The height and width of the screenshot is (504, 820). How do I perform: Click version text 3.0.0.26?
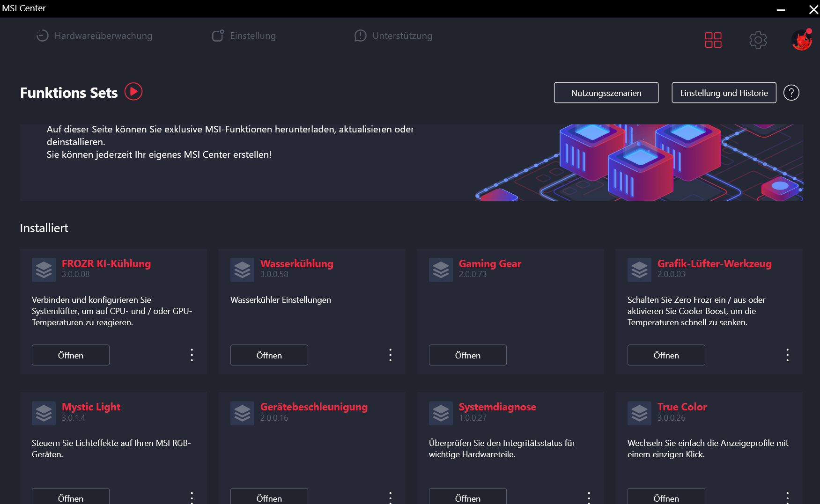coord(672,418)
